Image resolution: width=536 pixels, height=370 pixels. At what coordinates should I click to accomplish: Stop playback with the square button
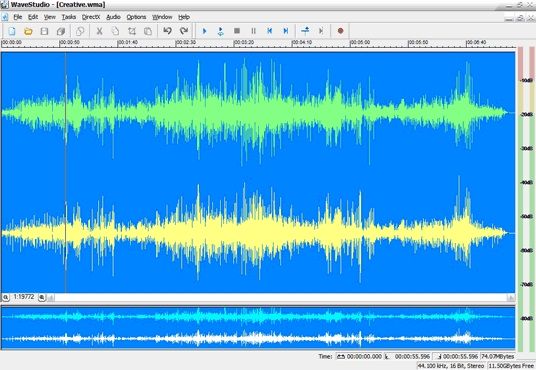(x=237, y=31)
